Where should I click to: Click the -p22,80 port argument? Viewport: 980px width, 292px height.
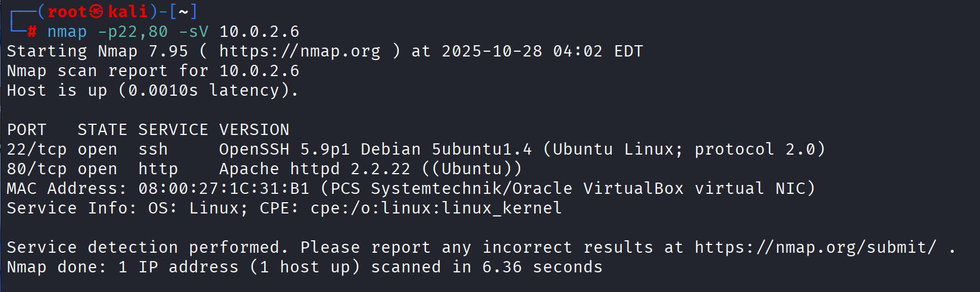(x=133, y=32)
